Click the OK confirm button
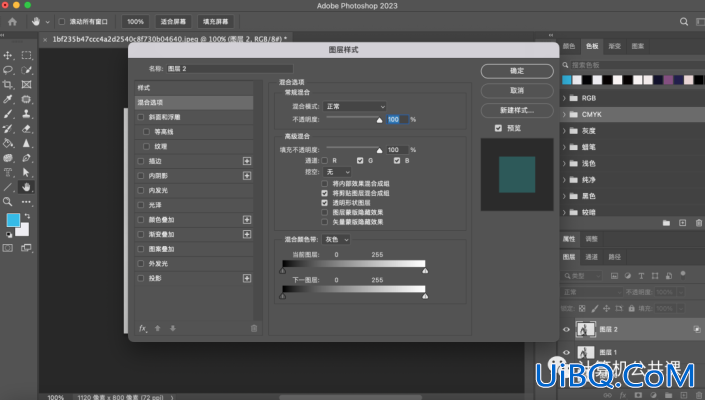Screen dimensions: 705x400 517,71
